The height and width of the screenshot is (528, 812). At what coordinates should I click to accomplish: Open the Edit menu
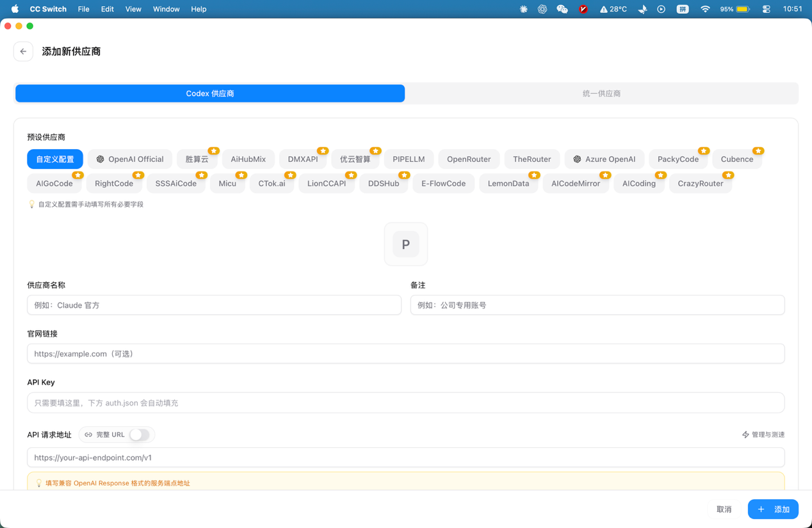coord(107,9)
